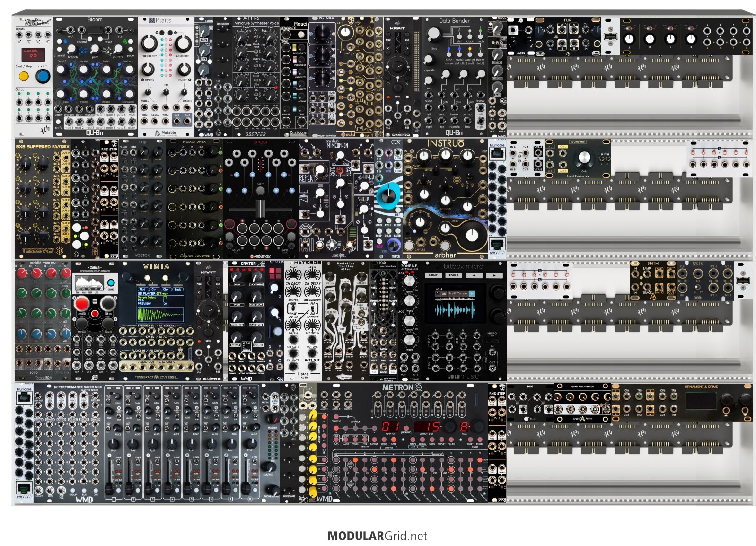This screenshot has width=756, height=546.
Task: Click the TOOLS button on bitbox micro
Action: click(x=454, y=275)
